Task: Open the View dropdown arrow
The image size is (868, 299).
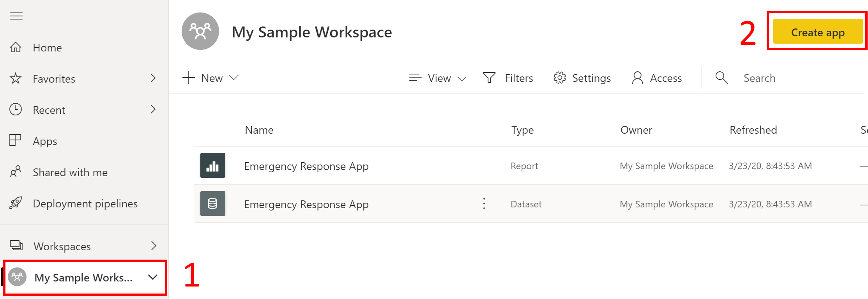Action: 462,79
